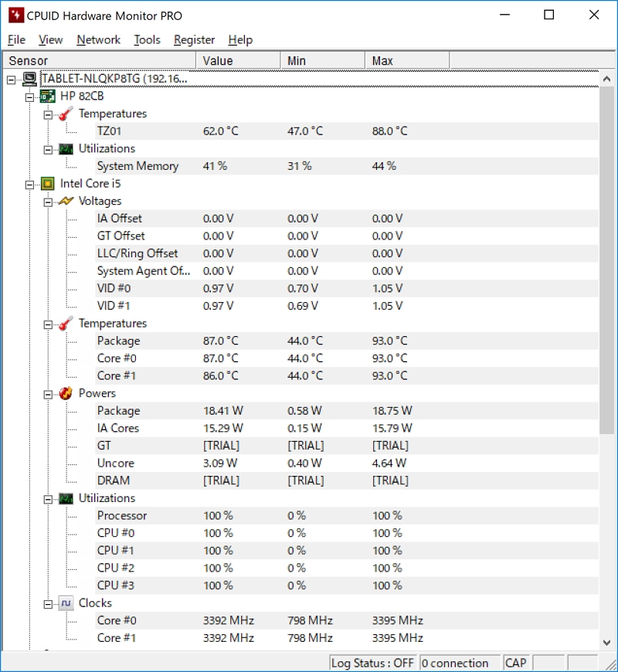Collapse the Intel Core i5 Utilizations group
This screenshot has height=672, width=618.
click(48, 499)
